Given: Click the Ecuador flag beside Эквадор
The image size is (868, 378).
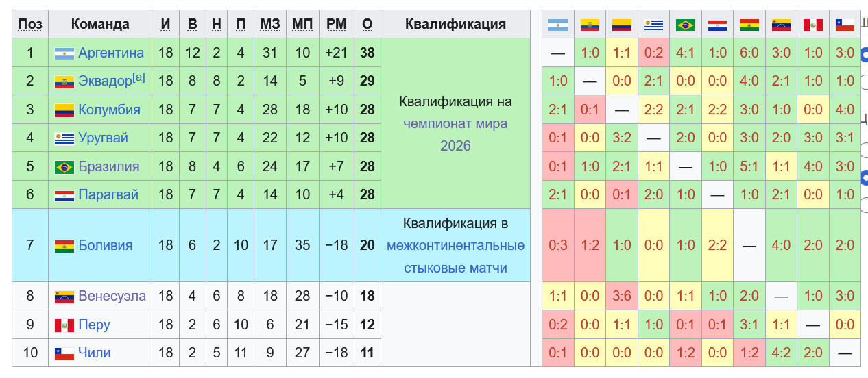Looking at the screenshot, I should 64,81.
